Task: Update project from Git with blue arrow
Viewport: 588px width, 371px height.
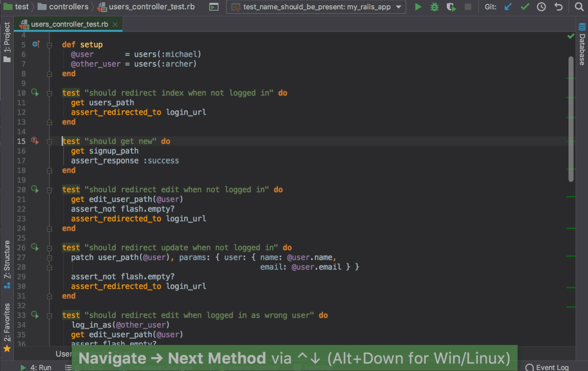Action: click(x=508, y=7)
